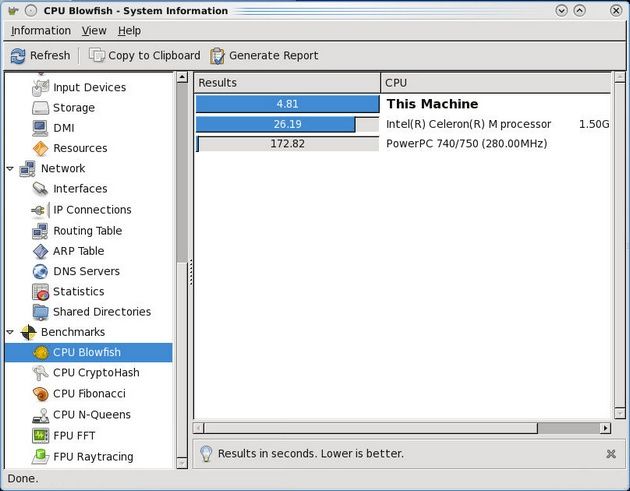This screenshot has width=630, height=491.
Task: Click Generate Report button text
Action: pyautogui.click(x=274, y=55)
